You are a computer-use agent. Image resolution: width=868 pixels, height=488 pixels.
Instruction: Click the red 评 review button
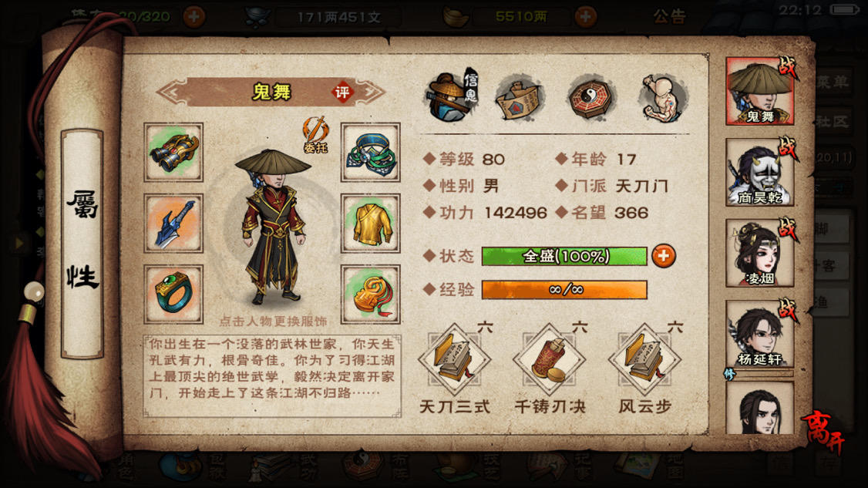(342, 93)
